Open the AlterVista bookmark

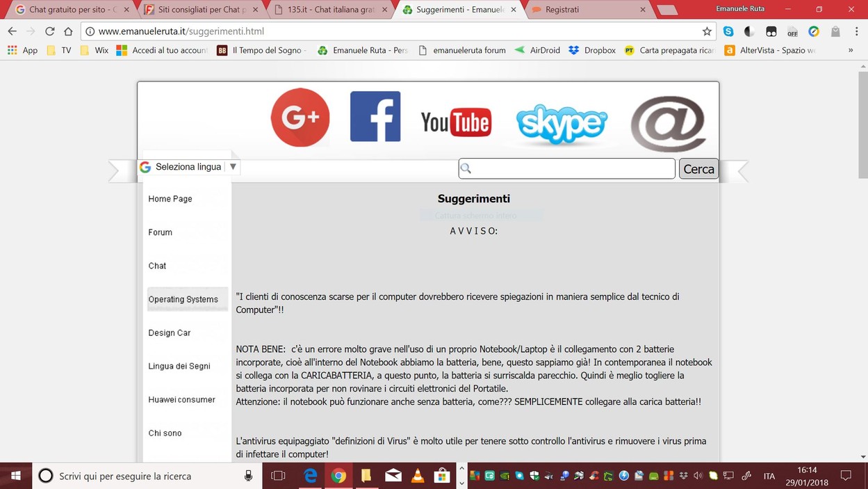(x=770, y=50)
